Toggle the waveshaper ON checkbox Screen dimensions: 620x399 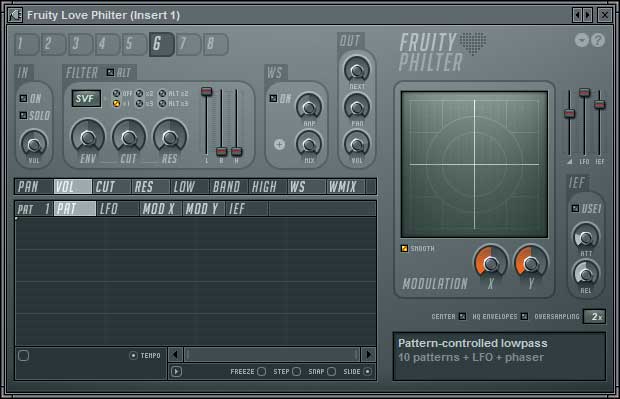[x=273, y=98]
